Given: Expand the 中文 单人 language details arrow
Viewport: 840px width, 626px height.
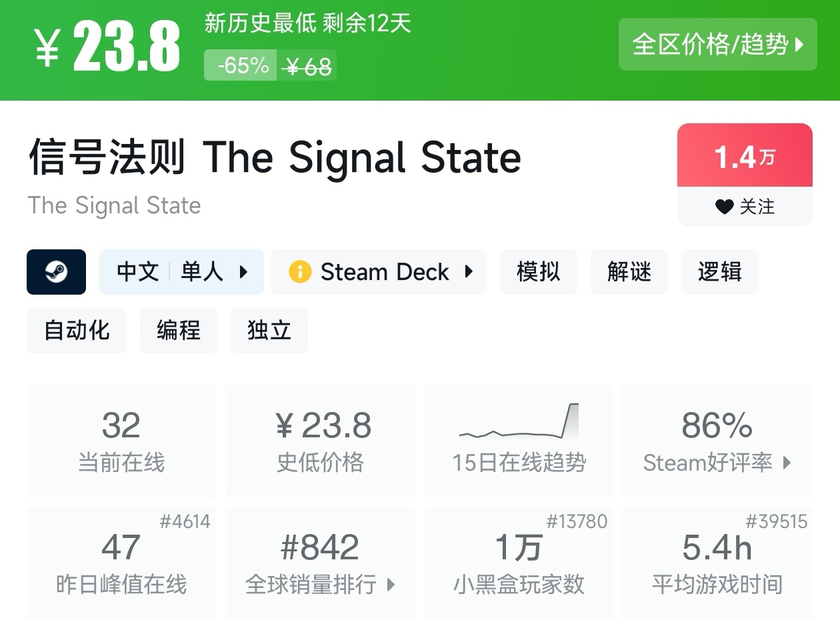Looking at the screenshot, I should 243,272.
